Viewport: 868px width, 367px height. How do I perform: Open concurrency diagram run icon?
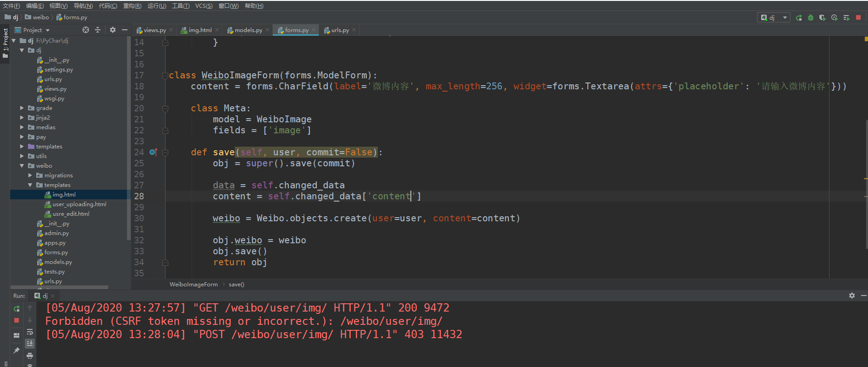(846, 17)
